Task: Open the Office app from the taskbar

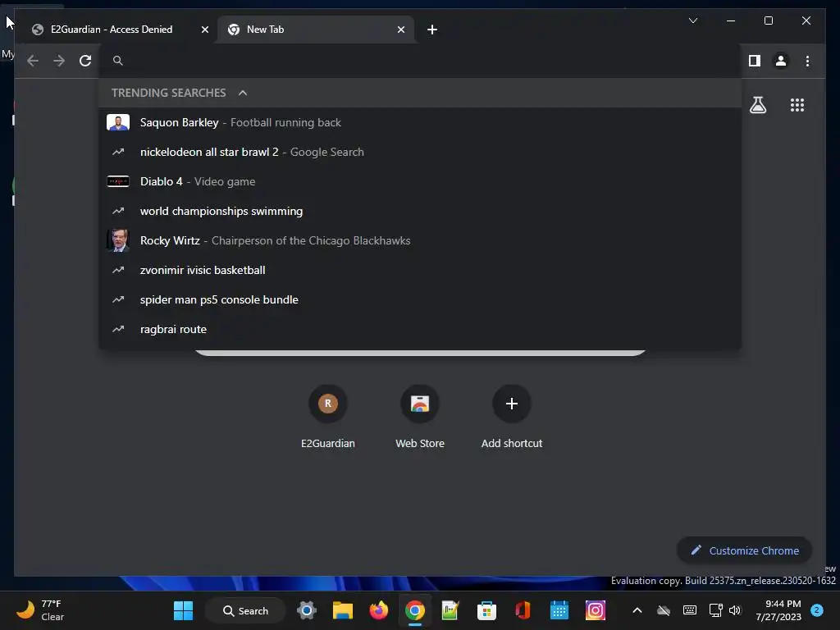Action: (x=523, y=610)
